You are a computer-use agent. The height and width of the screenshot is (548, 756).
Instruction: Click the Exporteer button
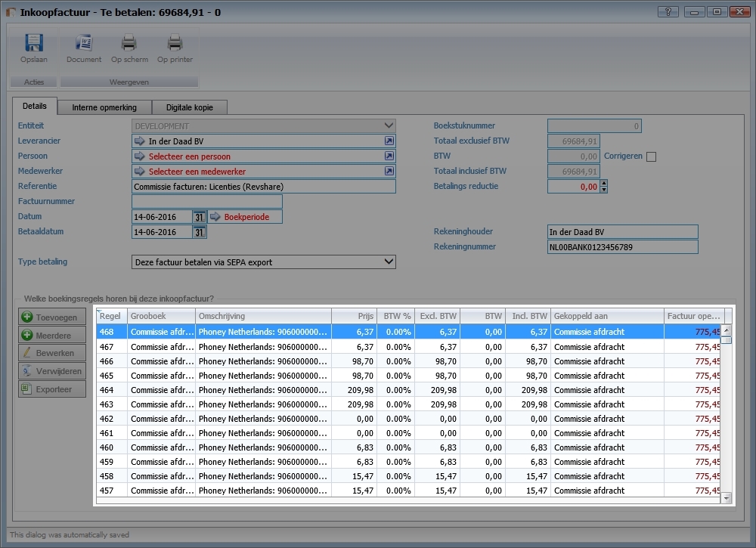[52, 389]
